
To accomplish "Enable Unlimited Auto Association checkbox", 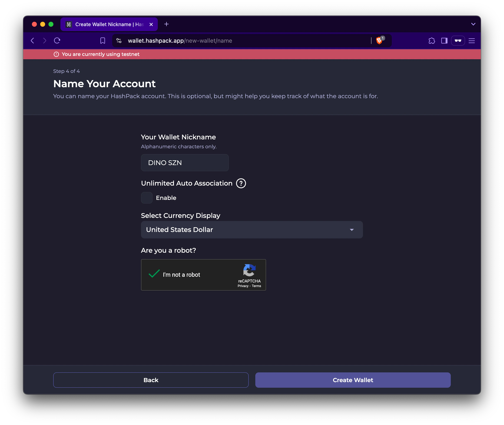I will coord(147,198).
